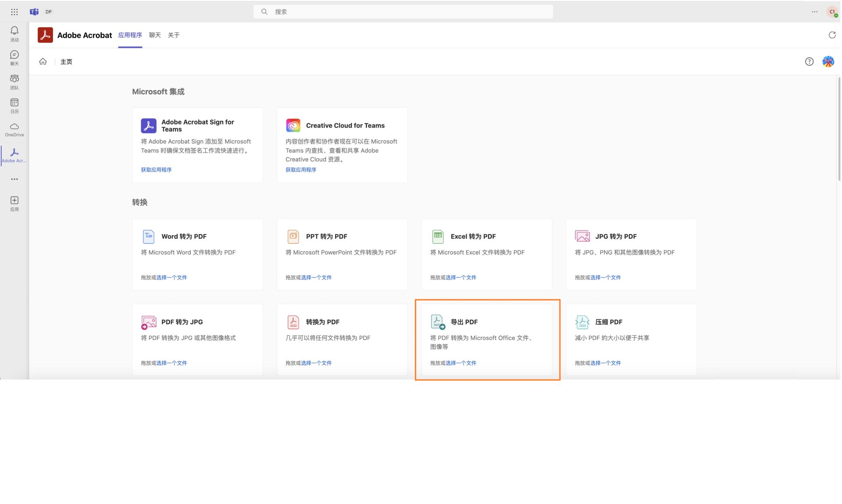Viewport: 842px width, 504px height.
Task: Open the Teams app launcher grid
Action: pos(14,12)
